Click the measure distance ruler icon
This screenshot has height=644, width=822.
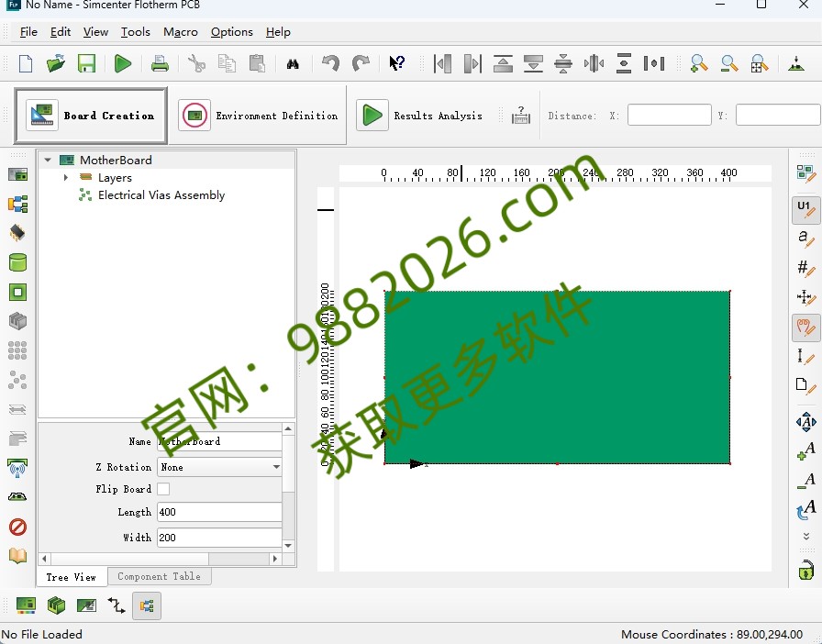click(x=520, y=115)
